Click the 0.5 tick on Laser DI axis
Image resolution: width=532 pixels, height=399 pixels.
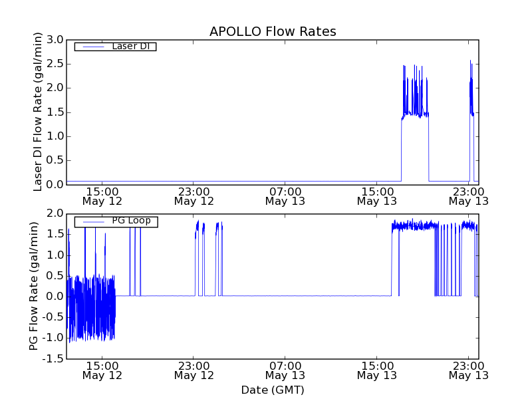(x=56, y=160)
